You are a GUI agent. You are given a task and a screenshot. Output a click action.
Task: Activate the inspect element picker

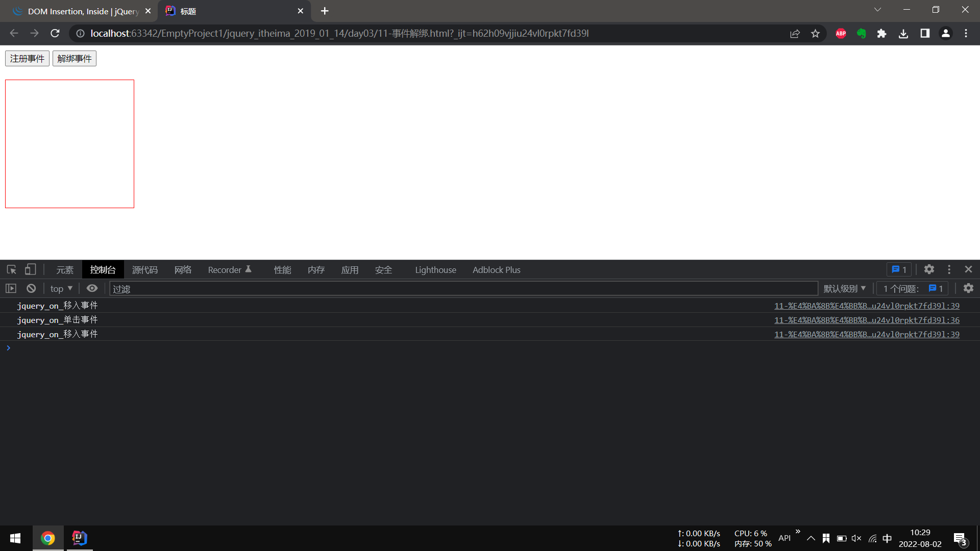(11, 269)
